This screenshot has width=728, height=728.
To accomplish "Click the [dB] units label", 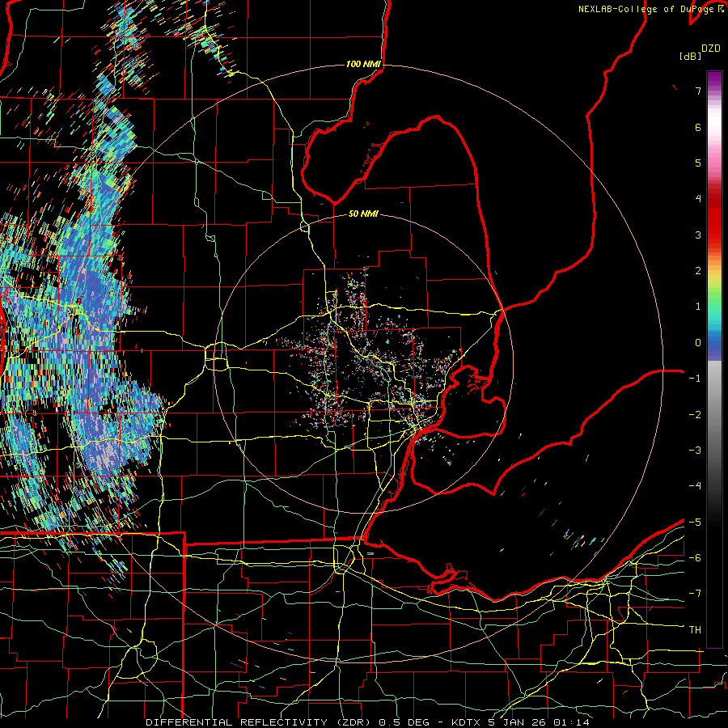I will pos(691,56).
